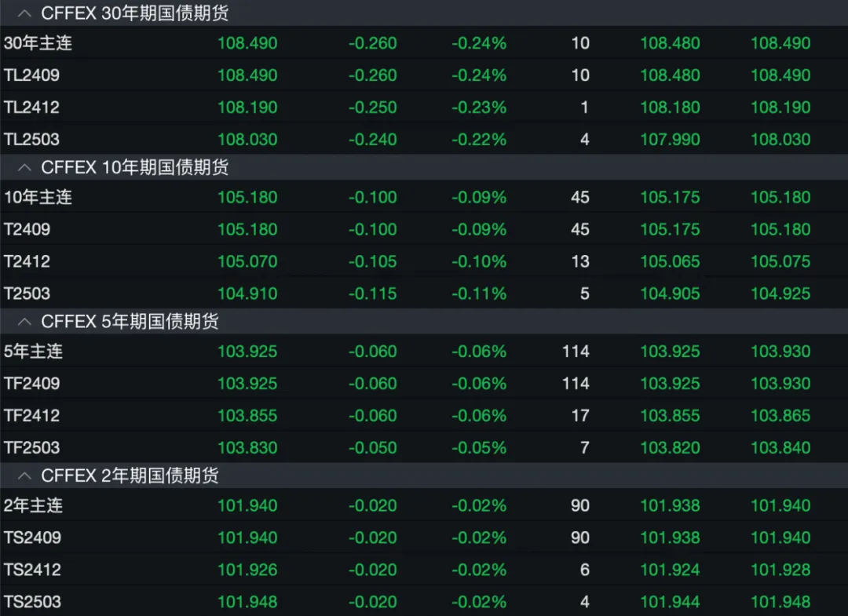The image size is (848, 616).
Task: Open the TF2409 contract
Action: pyautogui.click(x=31, y=384)
